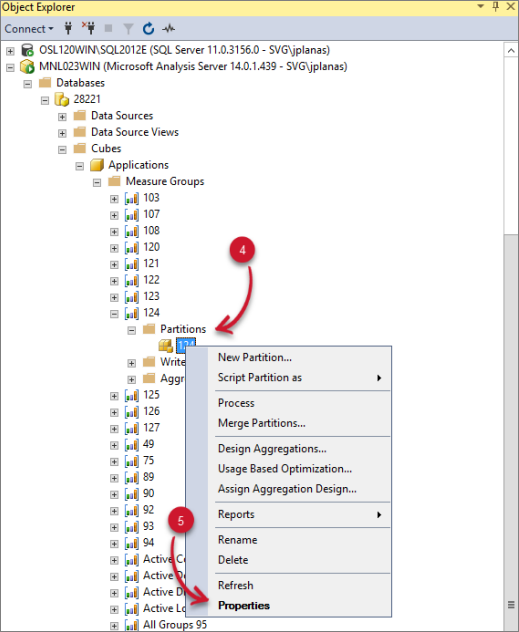
Task: Collapse the Cubes folder
Action: (62, 150)
